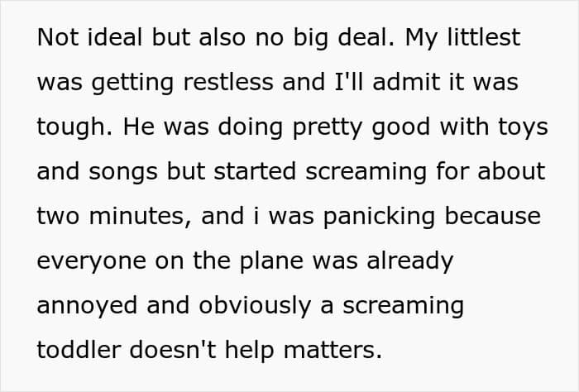Click the word 'about' at line end
The width and height of the screenshot is (579, 392).
[511, 171]
